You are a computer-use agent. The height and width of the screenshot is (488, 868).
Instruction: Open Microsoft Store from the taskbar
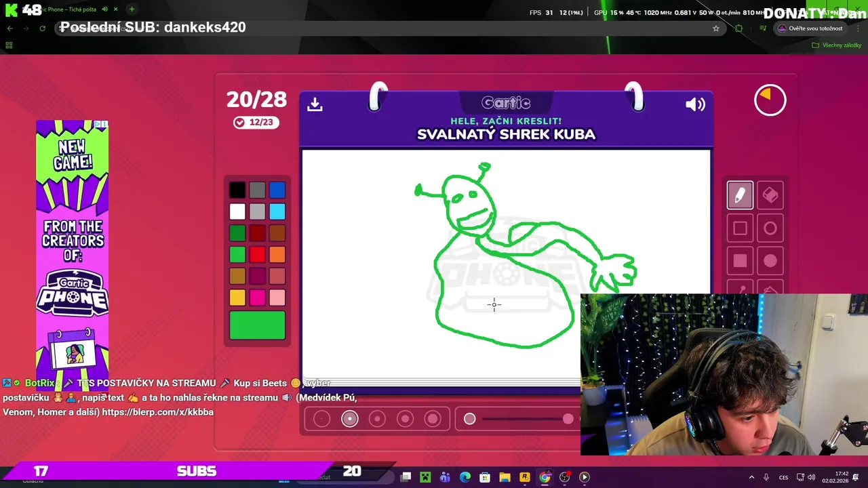485,477
